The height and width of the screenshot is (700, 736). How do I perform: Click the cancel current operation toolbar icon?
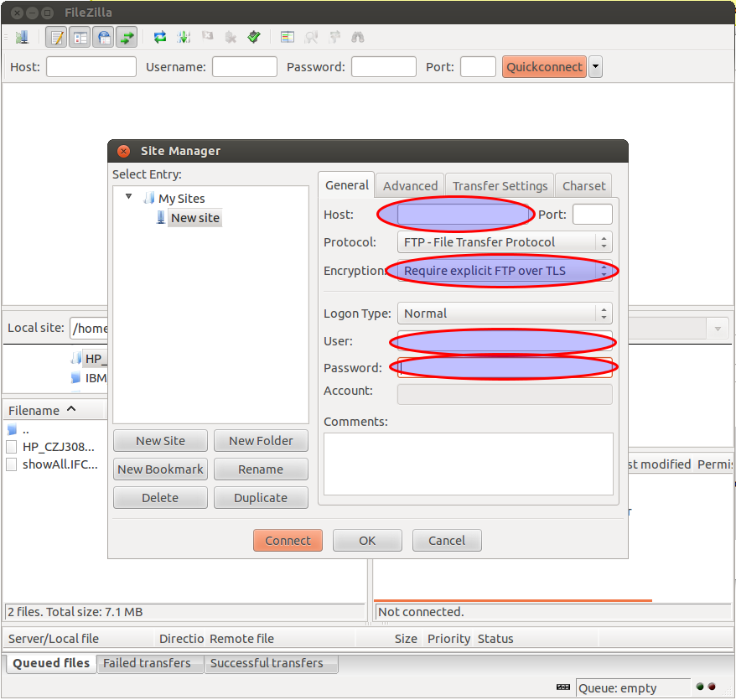coord(207,37)
